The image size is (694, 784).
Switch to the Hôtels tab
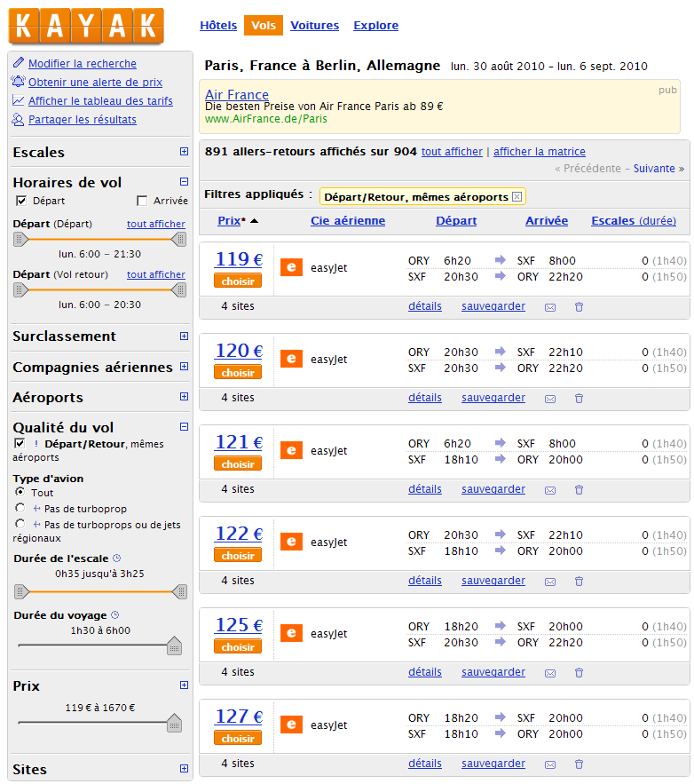217,26
